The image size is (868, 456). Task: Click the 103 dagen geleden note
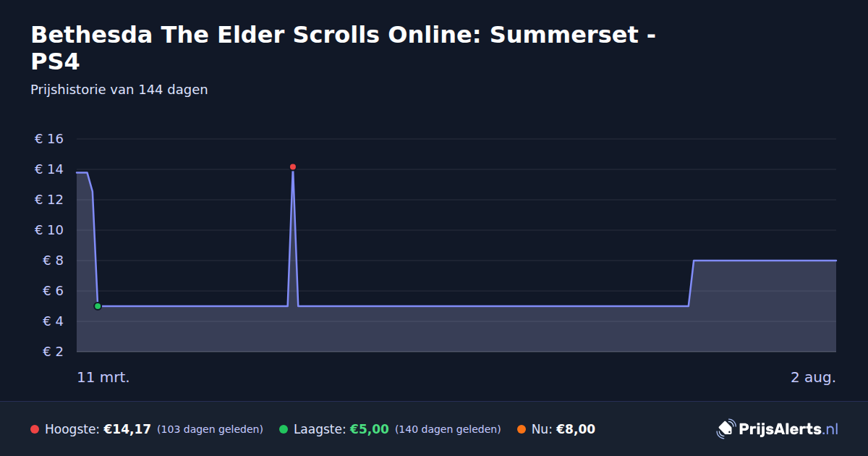click(210, 429)
